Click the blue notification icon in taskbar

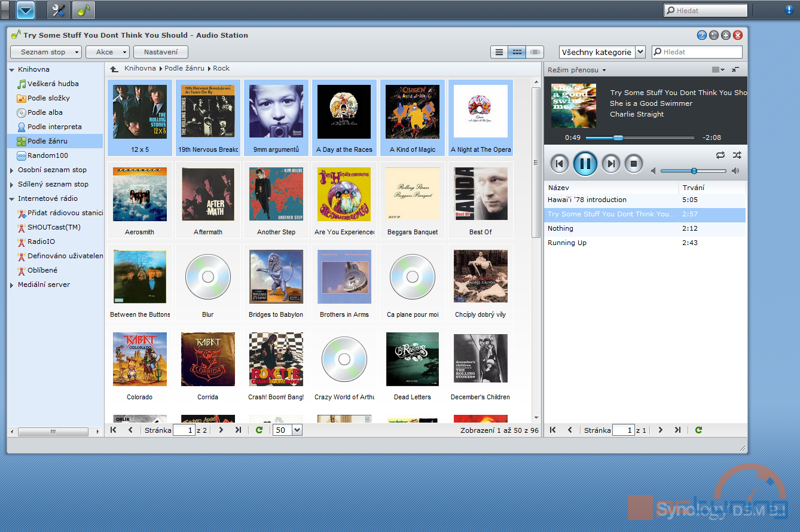[x=789, y=10]
